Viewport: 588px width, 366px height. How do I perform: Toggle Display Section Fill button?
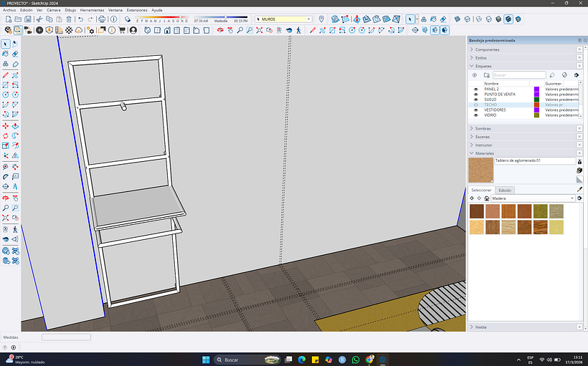445,30
